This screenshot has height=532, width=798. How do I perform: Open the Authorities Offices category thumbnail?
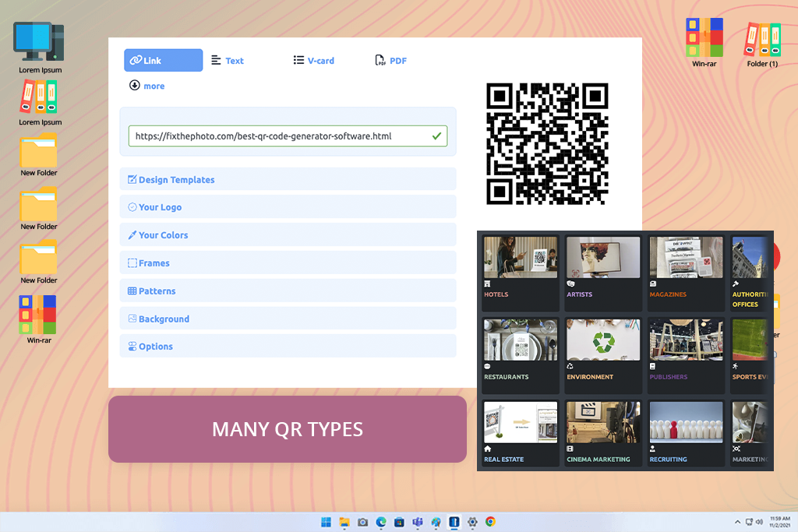pyautogui.click(x=750, y=257)
